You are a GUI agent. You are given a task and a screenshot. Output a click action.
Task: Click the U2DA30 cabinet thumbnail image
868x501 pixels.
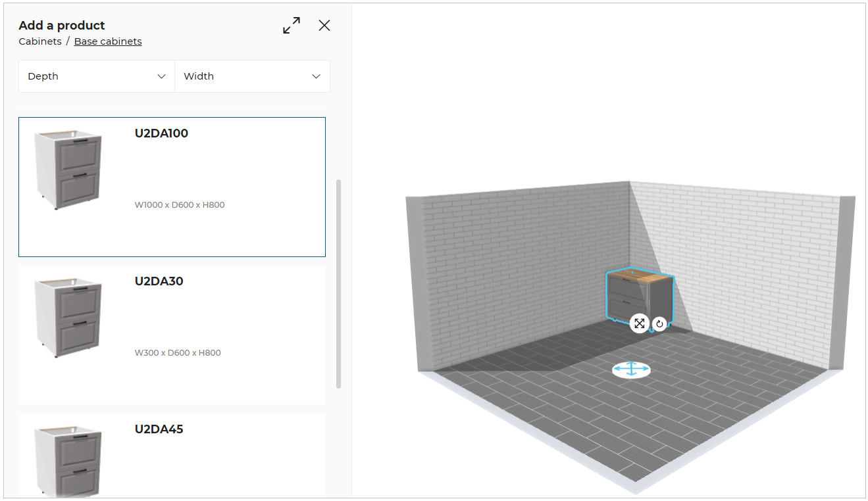[69, 318]
